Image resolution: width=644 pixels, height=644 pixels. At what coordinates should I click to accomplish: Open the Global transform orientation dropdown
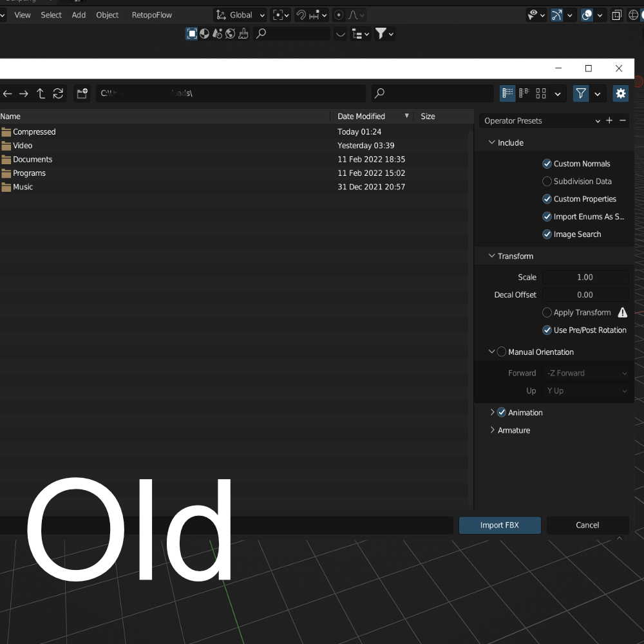pyautogui.click(x=240, y=15)
